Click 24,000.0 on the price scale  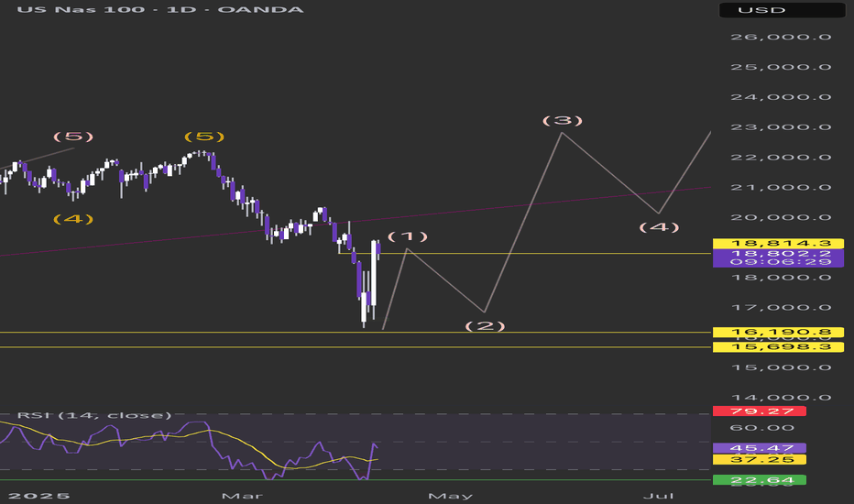[x=781, y=97]
